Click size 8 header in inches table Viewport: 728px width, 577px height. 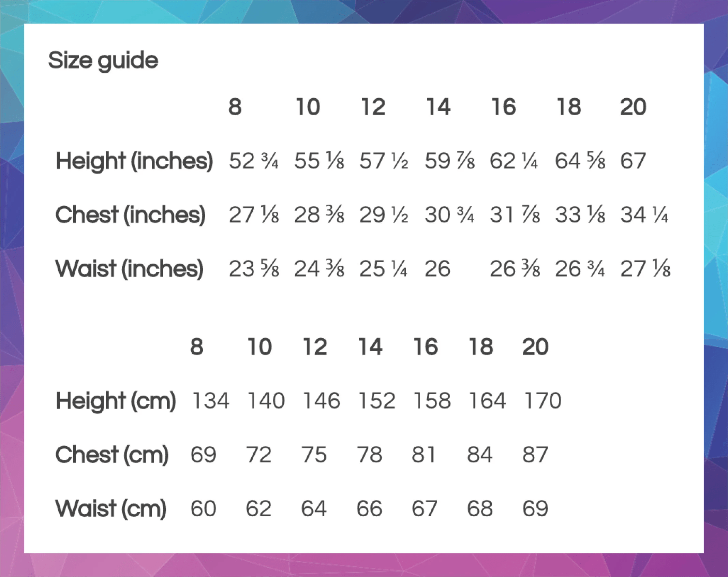coord(235,107)
